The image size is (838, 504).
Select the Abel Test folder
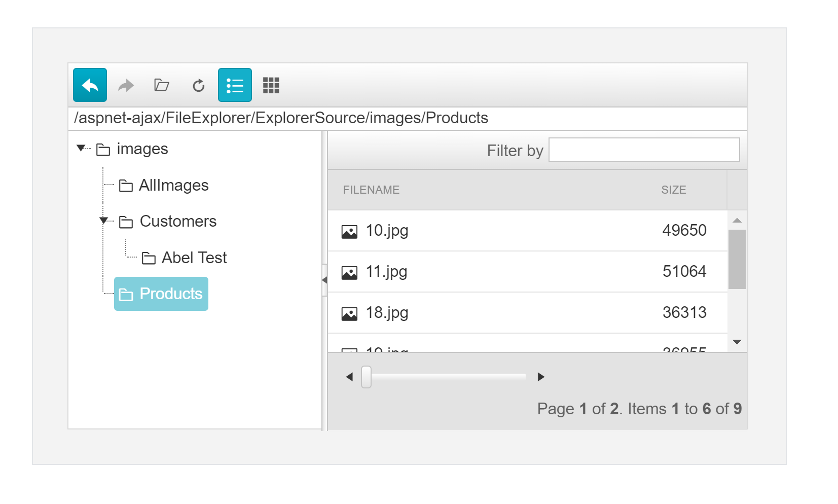194,258
